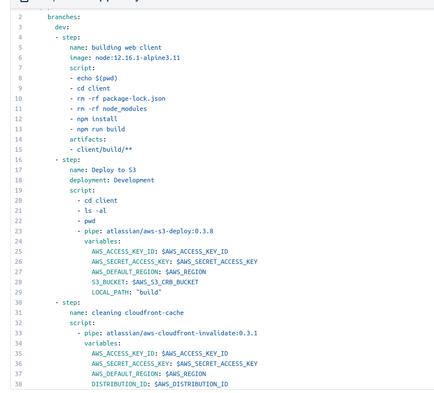This screenshot has width=434, height=393.
Task: Click the 'dev:' branch key
Action: [62, 27]
